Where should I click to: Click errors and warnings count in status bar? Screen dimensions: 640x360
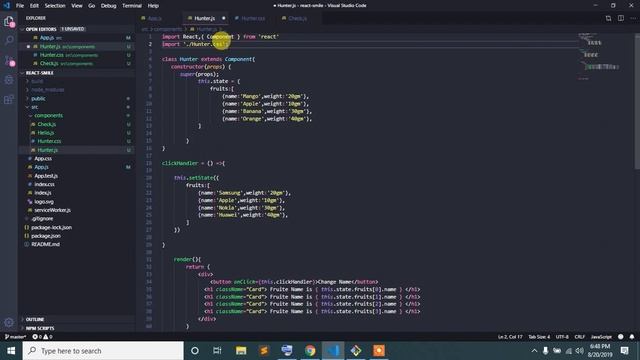click(x=42, y=337)
